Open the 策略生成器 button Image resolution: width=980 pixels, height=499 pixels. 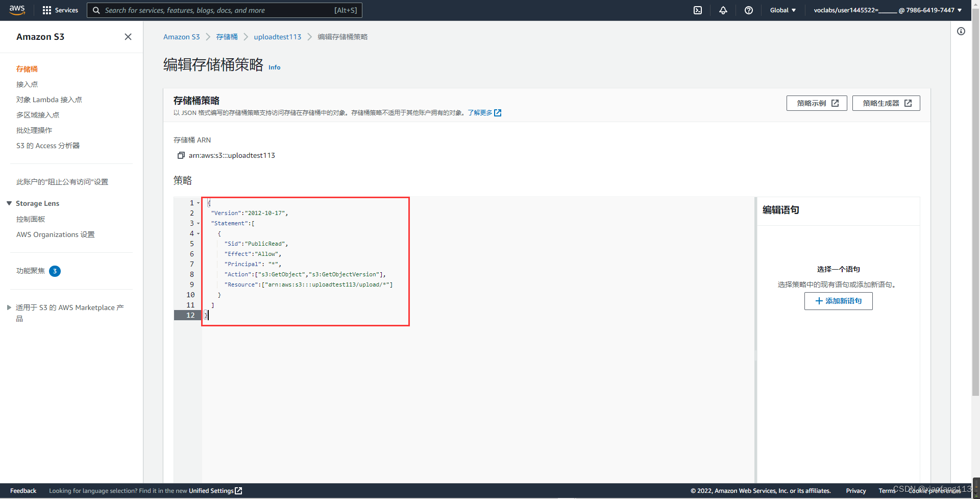point(886,103)
